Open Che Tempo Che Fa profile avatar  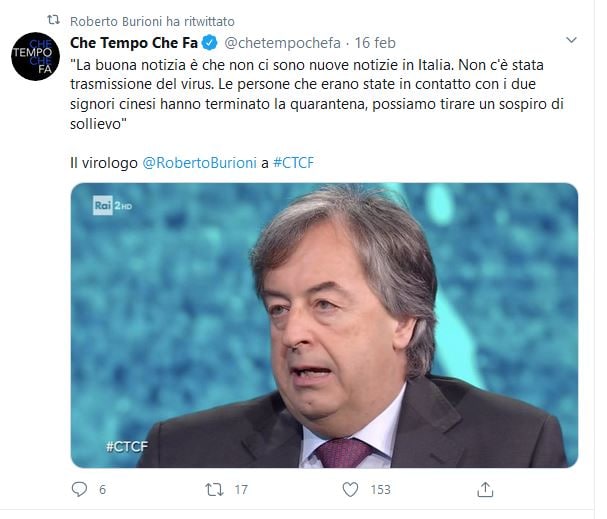tap(35, 57)
